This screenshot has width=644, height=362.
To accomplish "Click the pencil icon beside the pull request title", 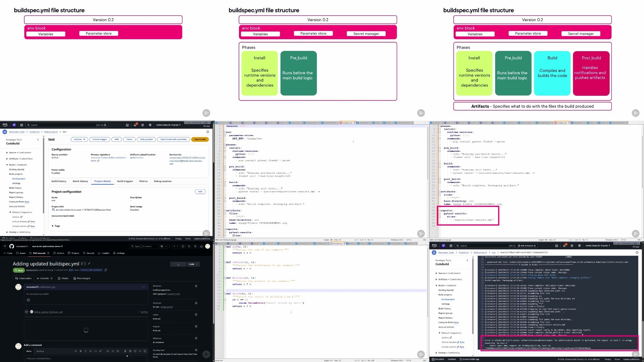I will 89,264.
